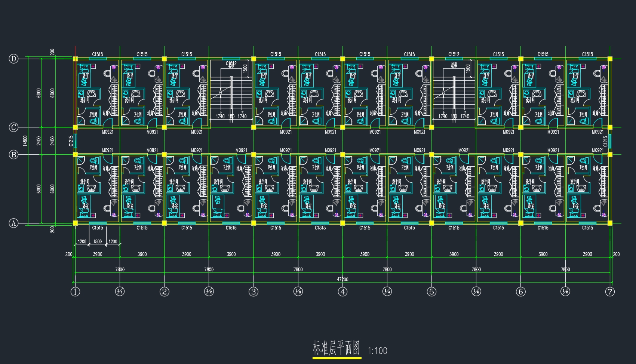Click the C1515 label above axis D near axis 1

(98, 54)
